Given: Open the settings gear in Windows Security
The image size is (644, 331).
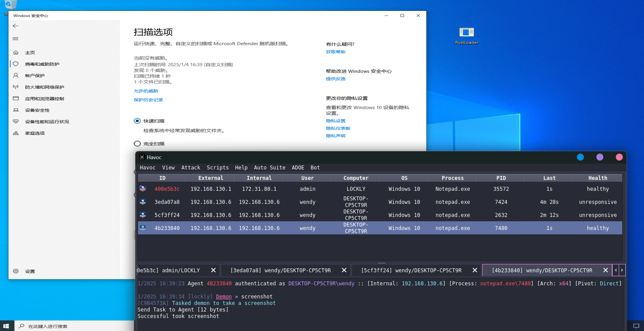Looking at the screenshot, I should [x=16, y=271].
